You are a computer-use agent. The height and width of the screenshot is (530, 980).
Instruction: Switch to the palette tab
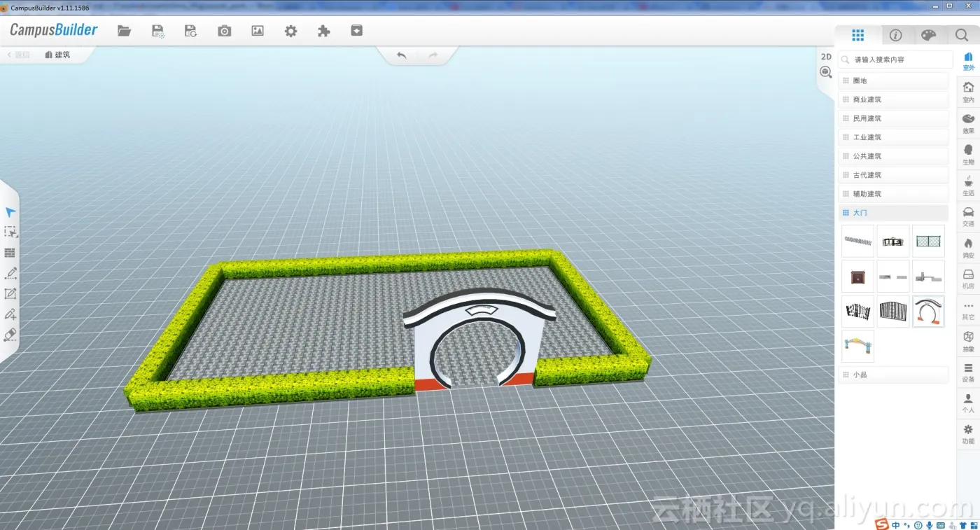pyautogui.click(x=928, y=35)
